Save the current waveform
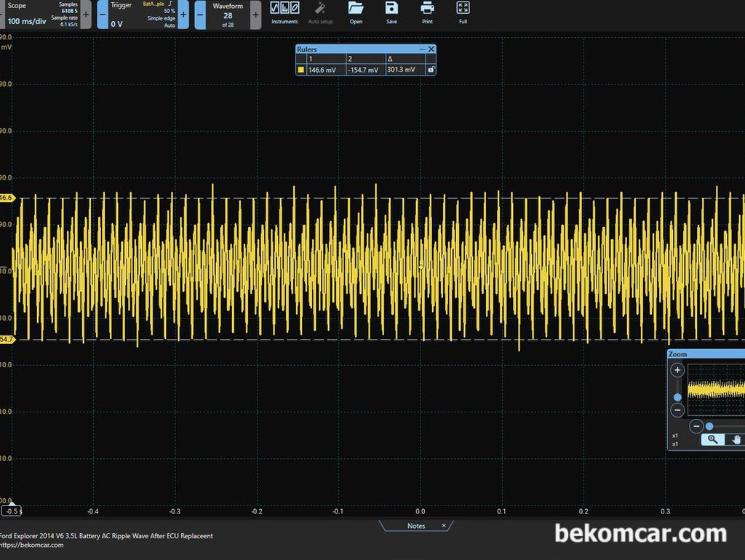 [391, 13]
